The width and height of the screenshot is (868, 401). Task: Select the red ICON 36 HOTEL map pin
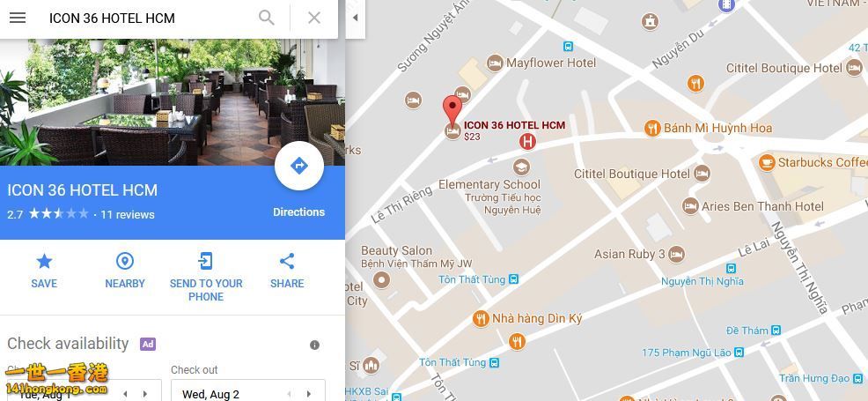pyautogui.click(x=452, y=111)
